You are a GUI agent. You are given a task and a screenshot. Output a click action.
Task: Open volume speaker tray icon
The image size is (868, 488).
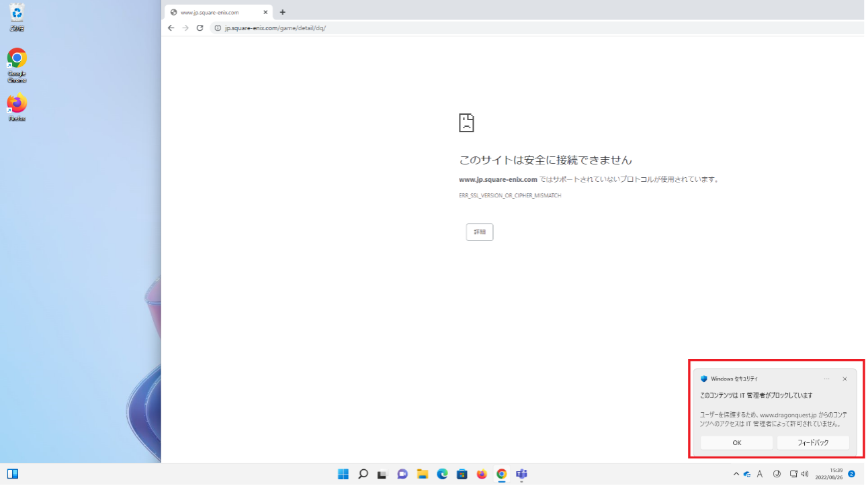click(x=804, y=474)
